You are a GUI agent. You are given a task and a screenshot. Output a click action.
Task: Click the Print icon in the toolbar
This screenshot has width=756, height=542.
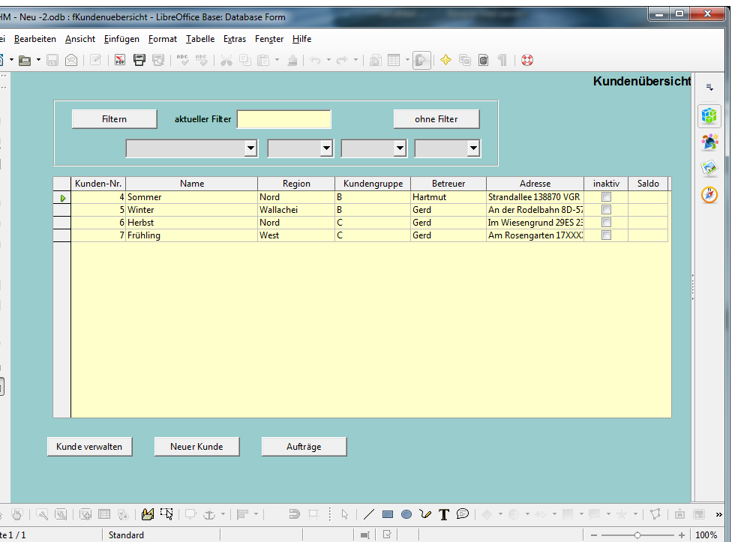pyautogui.click(x=139, y=60)
